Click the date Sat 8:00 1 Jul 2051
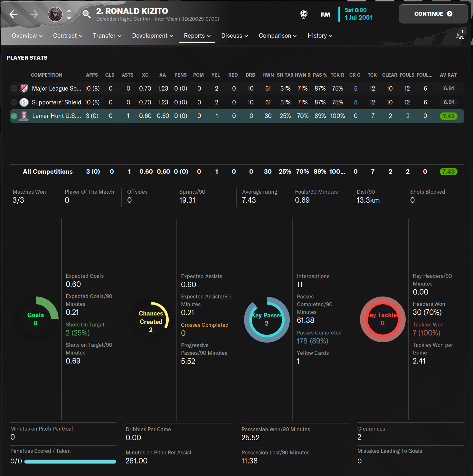Image resolution: width=473 pixels, height=476 pixels. (358, 14)
